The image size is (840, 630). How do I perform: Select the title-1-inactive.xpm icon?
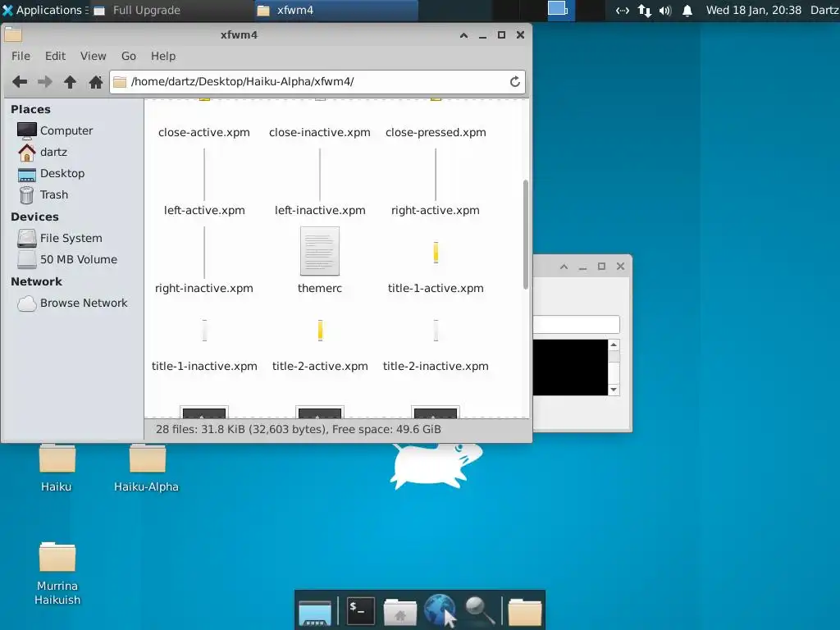204,331
